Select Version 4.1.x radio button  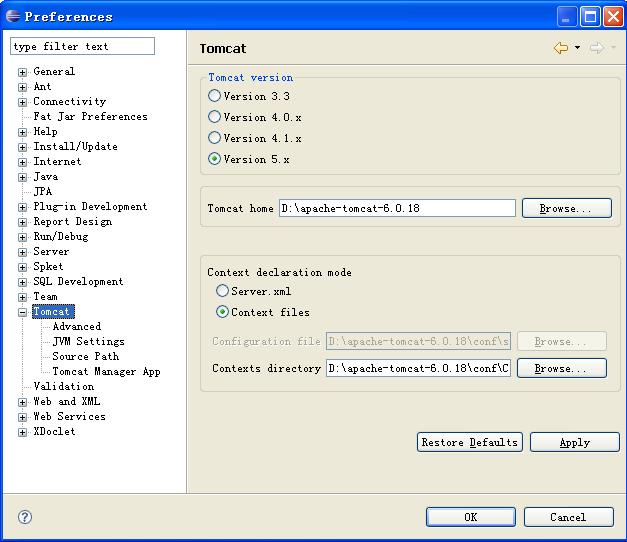214,138
